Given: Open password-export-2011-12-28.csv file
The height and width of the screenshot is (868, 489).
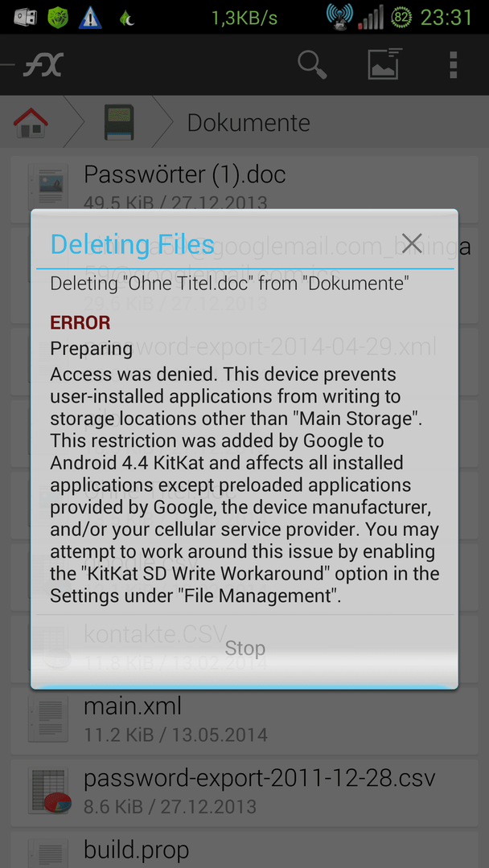Looking at the screenshot, I should point(244,792).
